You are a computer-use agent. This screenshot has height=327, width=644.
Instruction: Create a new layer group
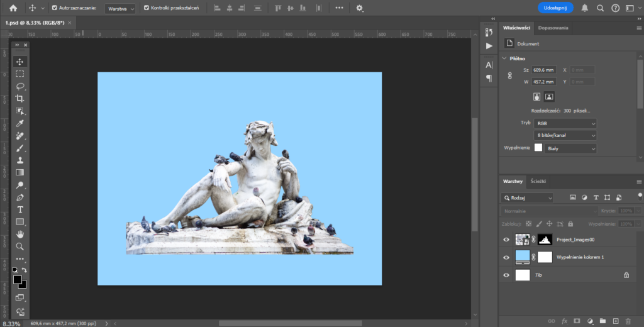(x=602, y=321)
